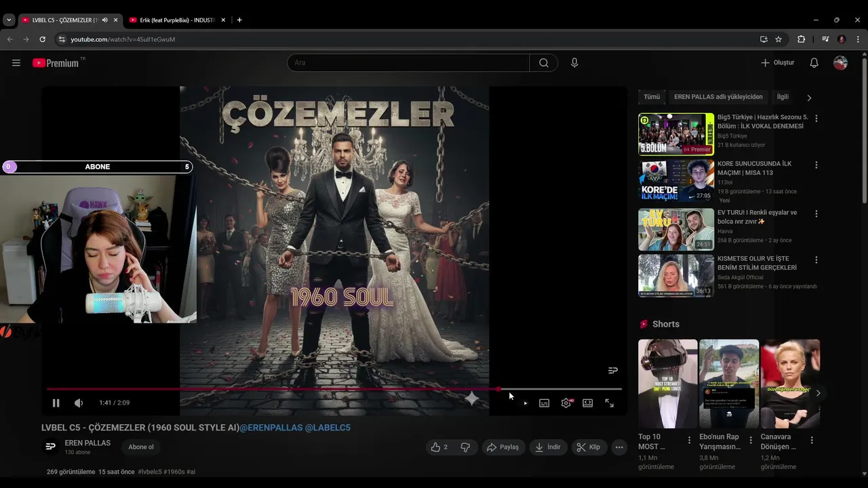Open the EREN PALLAS channel name link

(87, 443)
